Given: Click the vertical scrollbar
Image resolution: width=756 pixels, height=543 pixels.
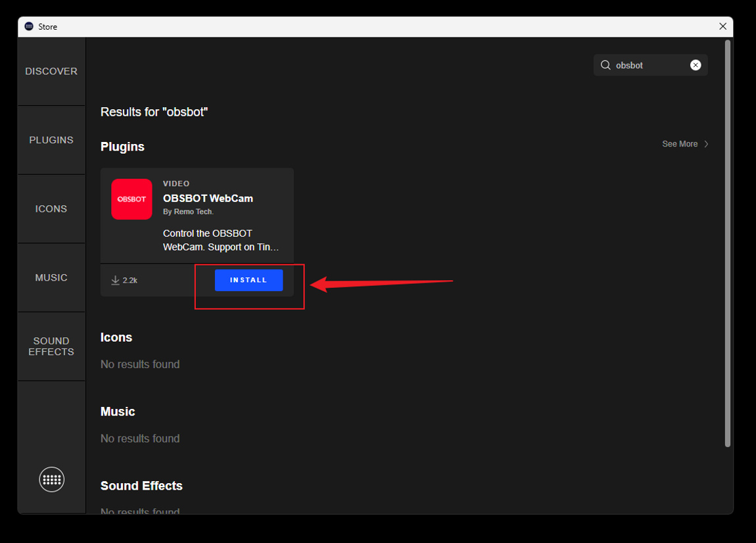Looking at the screenshot, I should tap(727, 243).
